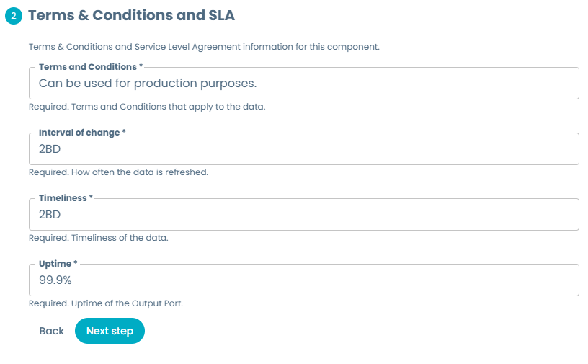This screenshot has width=588, height=364.
Task: Click the "Timeliness of the data" hint
Action: (x=98, y=238)
